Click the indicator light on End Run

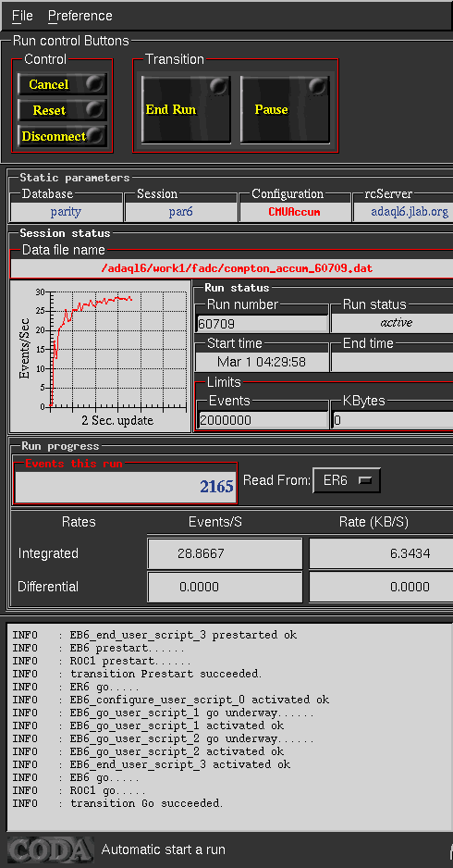(218, 86)
